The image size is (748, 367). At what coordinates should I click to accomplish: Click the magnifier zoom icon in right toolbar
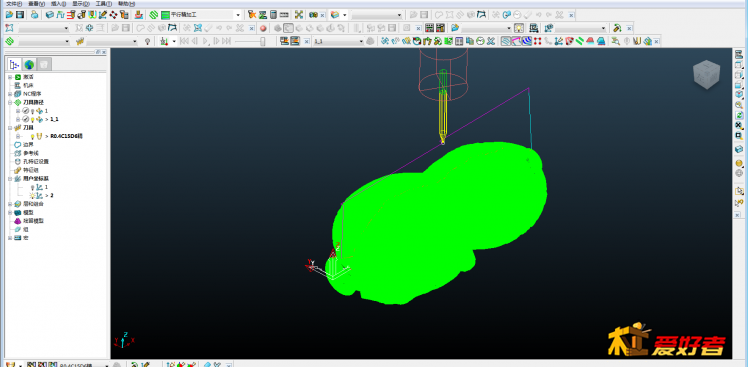(739, 105)
